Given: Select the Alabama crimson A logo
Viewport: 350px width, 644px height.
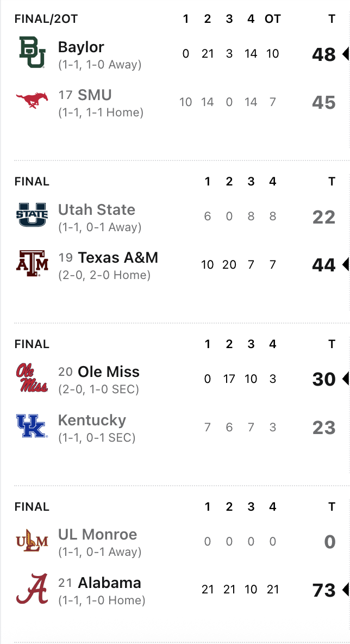Looking at the screenshot, I should pyautogui.click(x=32, y=589).
